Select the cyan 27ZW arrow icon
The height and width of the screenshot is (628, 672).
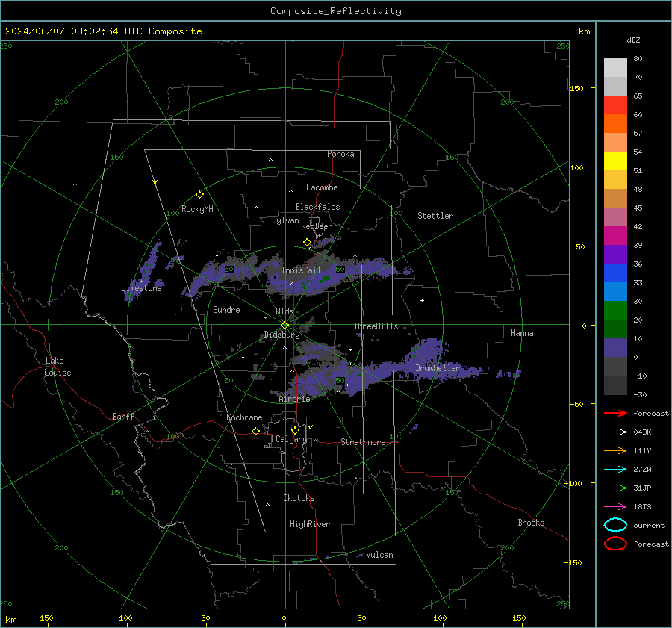click(x=615, y=470)
